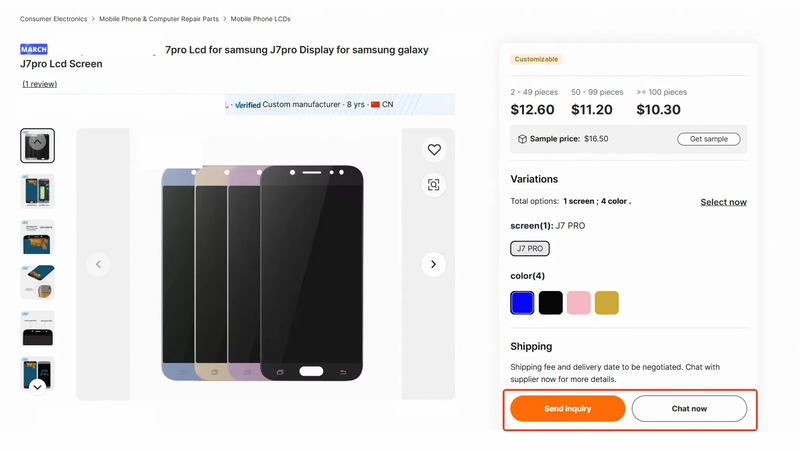
Task: Open the Select now variations link
Action: [x=723, y=202]
